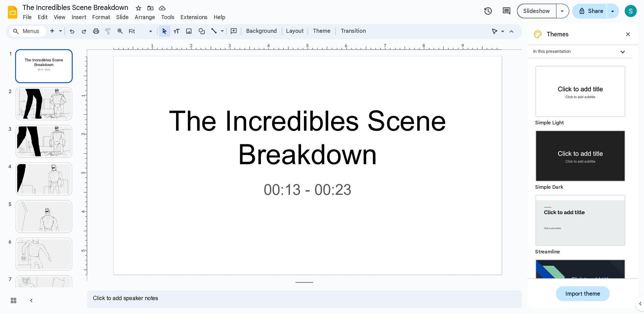The image size is (644, 314).
Task: Click to add speaker notes
Action: click(304, 299)
